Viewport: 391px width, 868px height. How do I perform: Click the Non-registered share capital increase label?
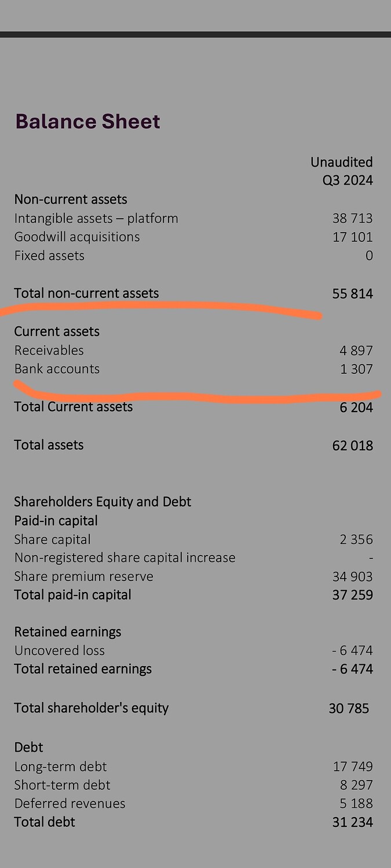point(125,558)
